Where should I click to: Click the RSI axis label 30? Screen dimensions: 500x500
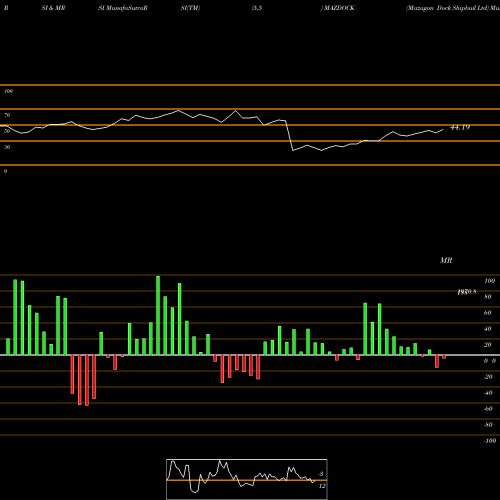tap(7, 147)
